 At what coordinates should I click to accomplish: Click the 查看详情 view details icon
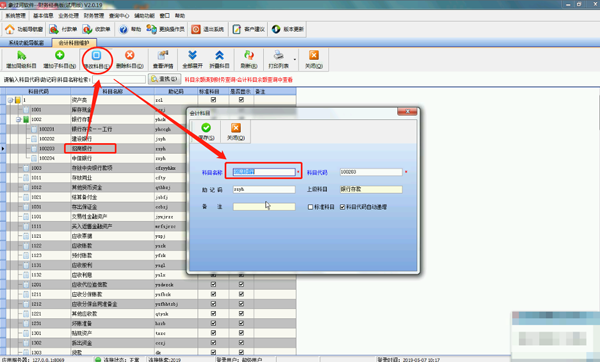point(163,55)
